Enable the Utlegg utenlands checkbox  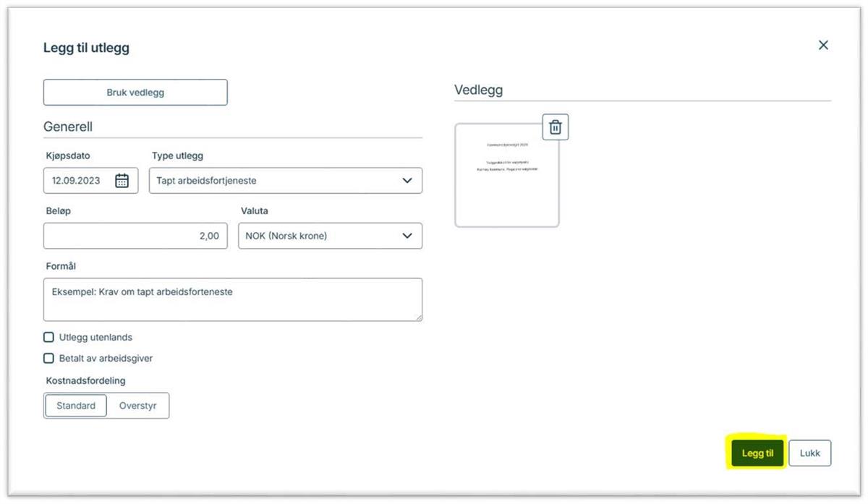click(x=49, y=337)
